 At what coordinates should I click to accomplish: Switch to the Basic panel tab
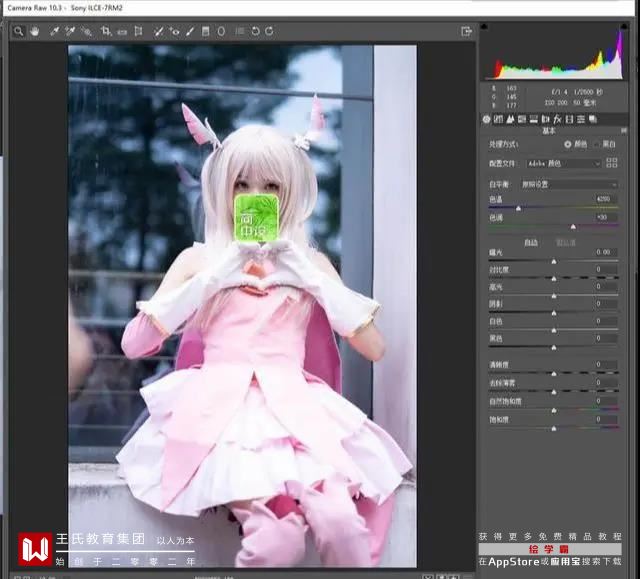click(x=487, y=119)
